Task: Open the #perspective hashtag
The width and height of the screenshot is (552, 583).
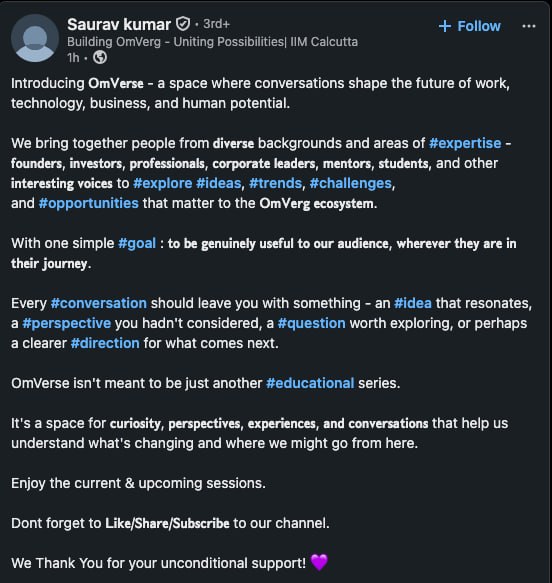Action: [67, 323]
